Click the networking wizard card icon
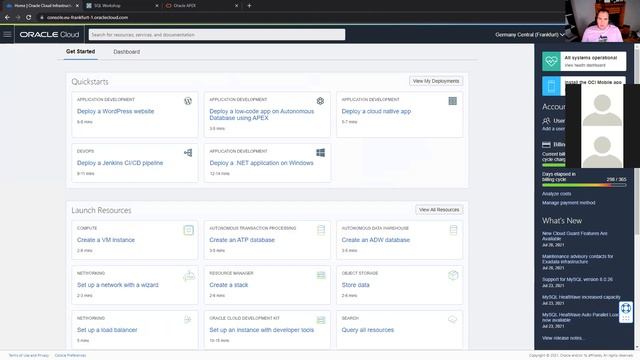Screen dimensions: 640x360 [x=189, y=276]
